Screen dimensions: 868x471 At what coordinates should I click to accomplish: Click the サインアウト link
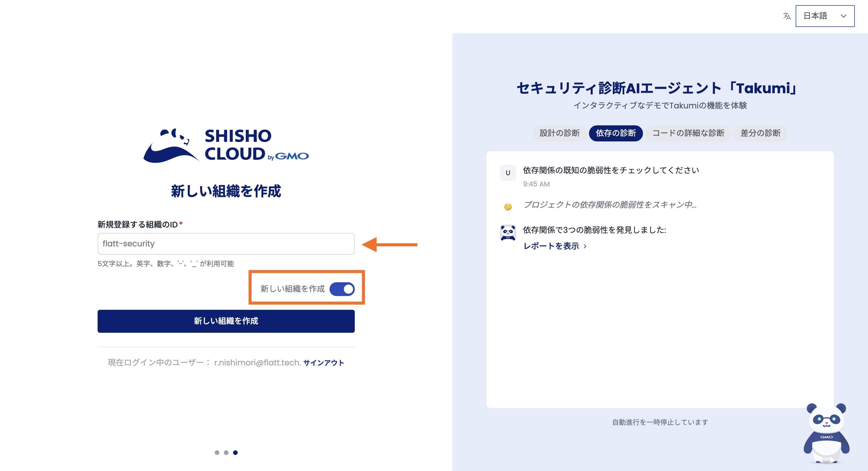(x=323, y=363)
